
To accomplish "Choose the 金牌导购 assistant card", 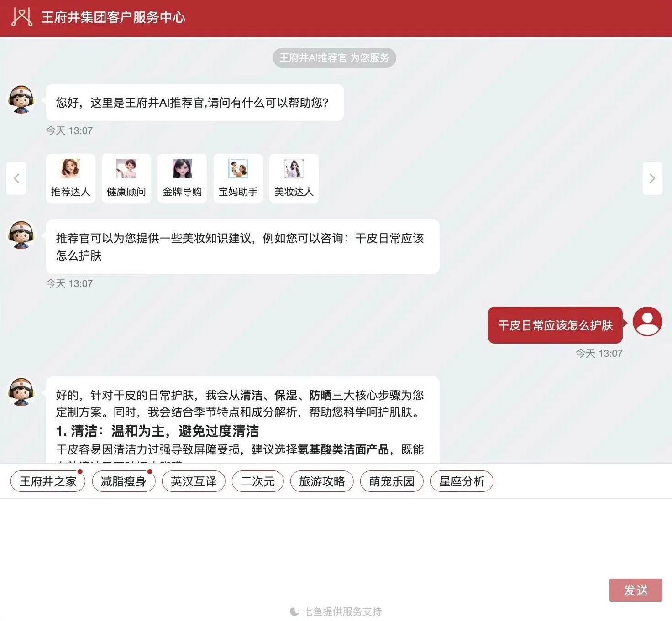I will [x=182, y=178].
